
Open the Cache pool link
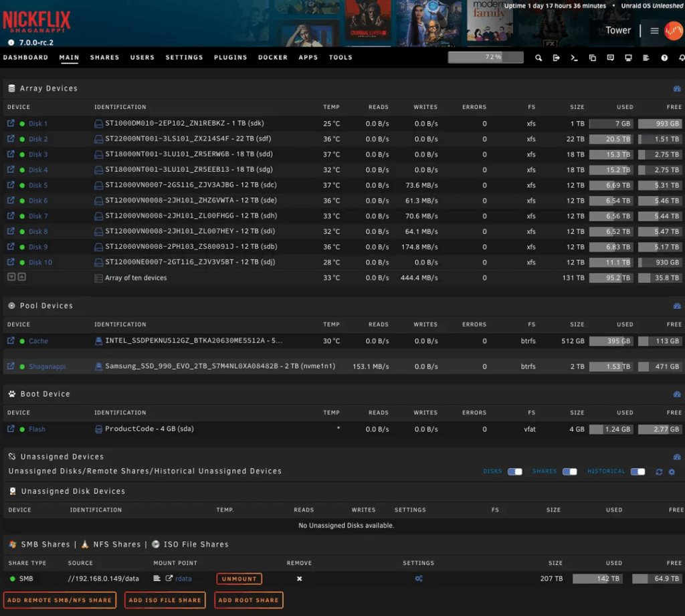tap(38, 340)
